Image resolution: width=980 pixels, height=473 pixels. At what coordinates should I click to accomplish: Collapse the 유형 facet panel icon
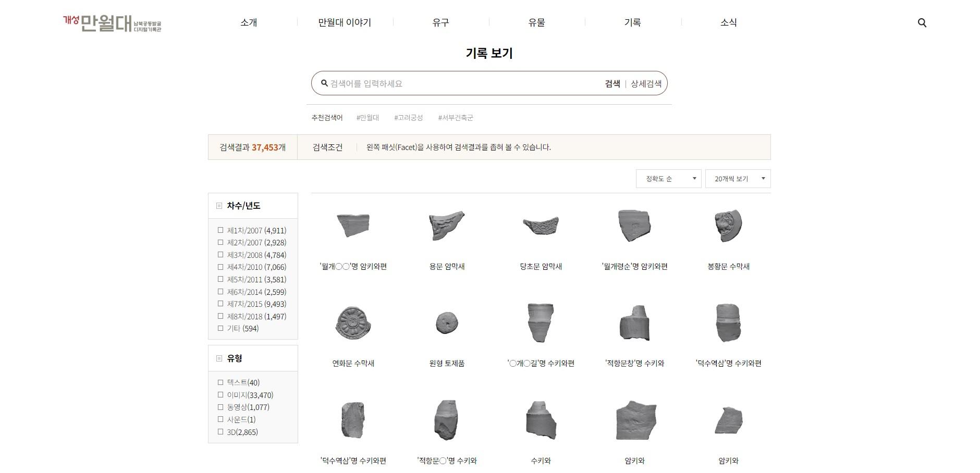pos(219,358)
